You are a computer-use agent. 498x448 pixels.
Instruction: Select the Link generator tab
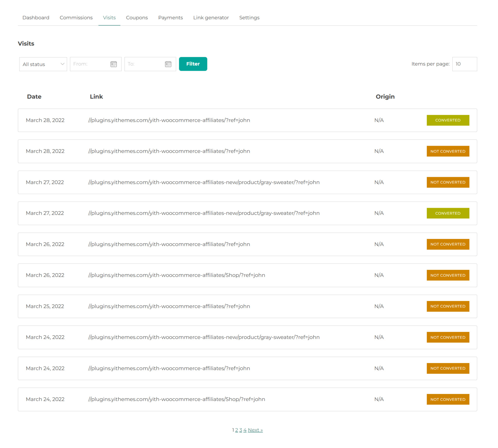(x=211, y=18)
